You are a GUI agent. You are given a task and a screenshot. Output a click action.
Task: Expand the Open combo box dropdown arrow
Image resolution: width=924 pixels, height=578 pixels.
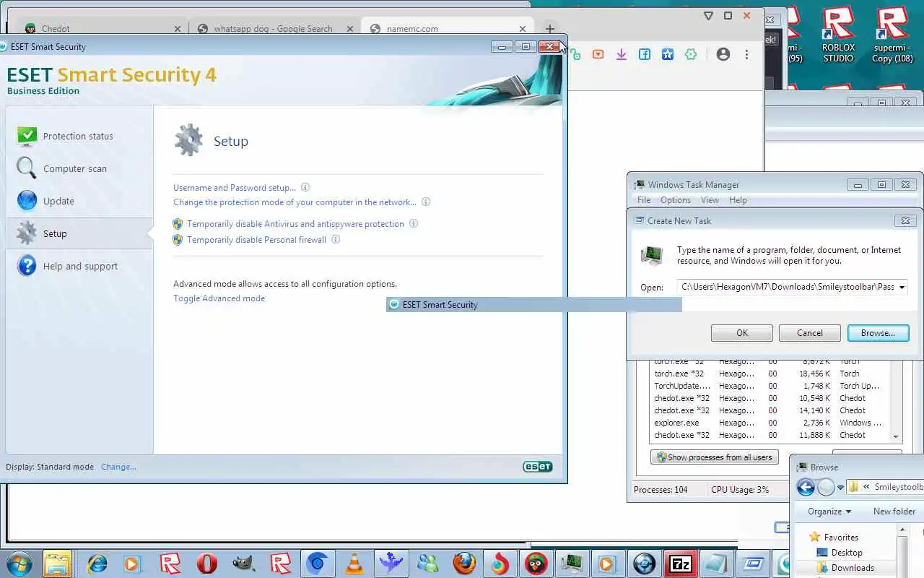click(x=902, y=287)
